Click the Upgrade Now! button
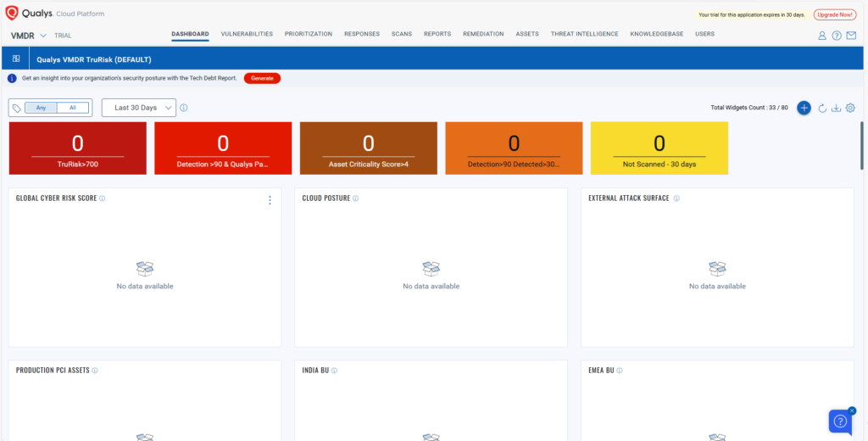 click(835, 15)
